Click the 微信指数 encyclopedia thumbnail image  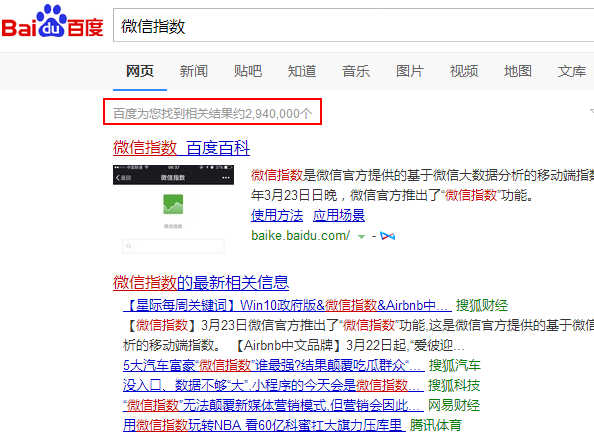(x=173, y=209)
